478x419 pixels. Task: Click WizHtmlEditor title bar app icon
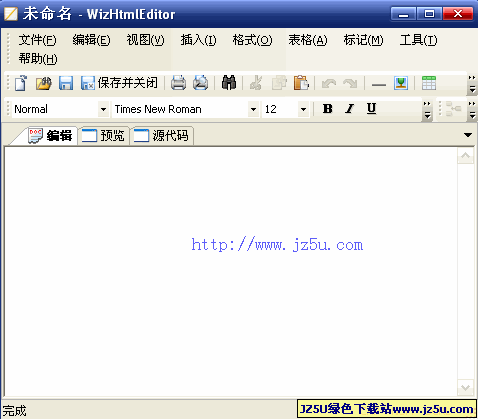[10, 14]
